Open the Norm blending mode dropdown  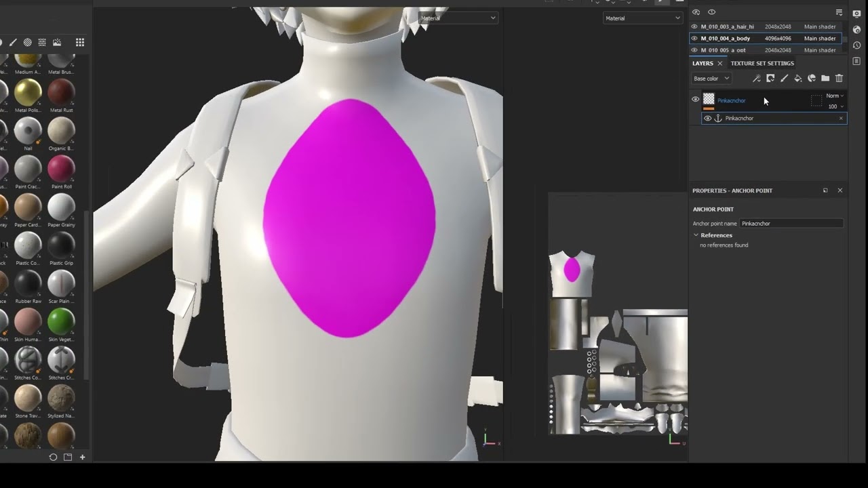pyautogui.click(x=835, y=96)
